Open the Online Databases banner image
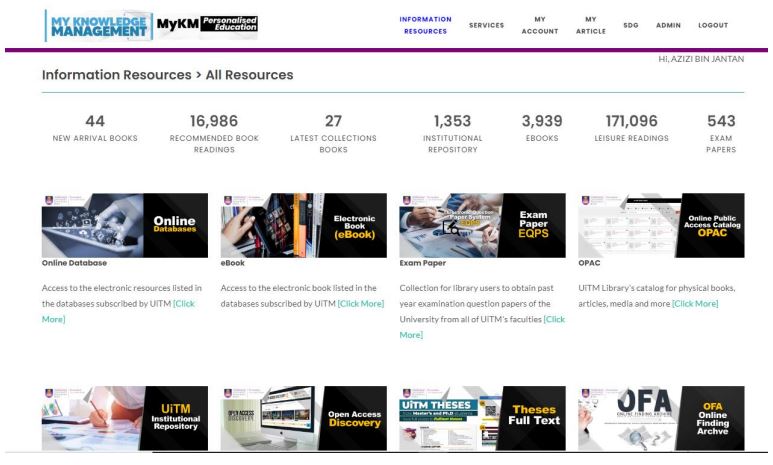The height and width of the screenshot is (465, 773). [125, 225]
